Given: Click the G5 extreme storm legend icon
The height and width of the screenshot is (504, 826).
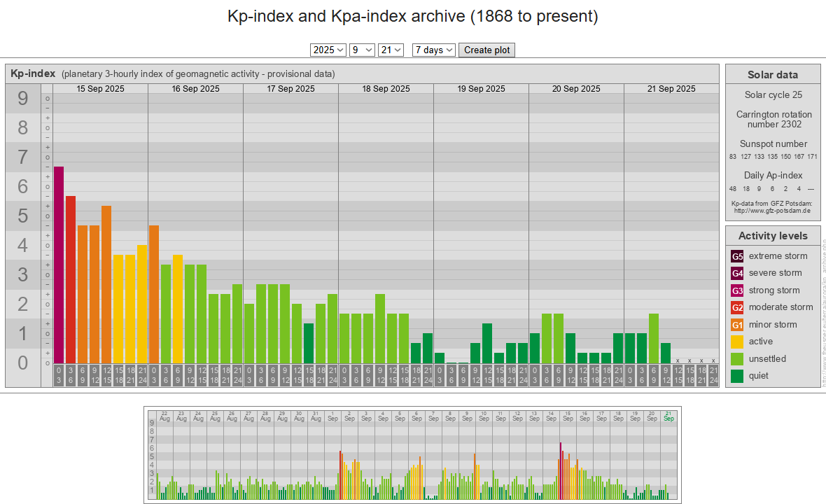Looking at the screenshot, I should tap(737, 256).
